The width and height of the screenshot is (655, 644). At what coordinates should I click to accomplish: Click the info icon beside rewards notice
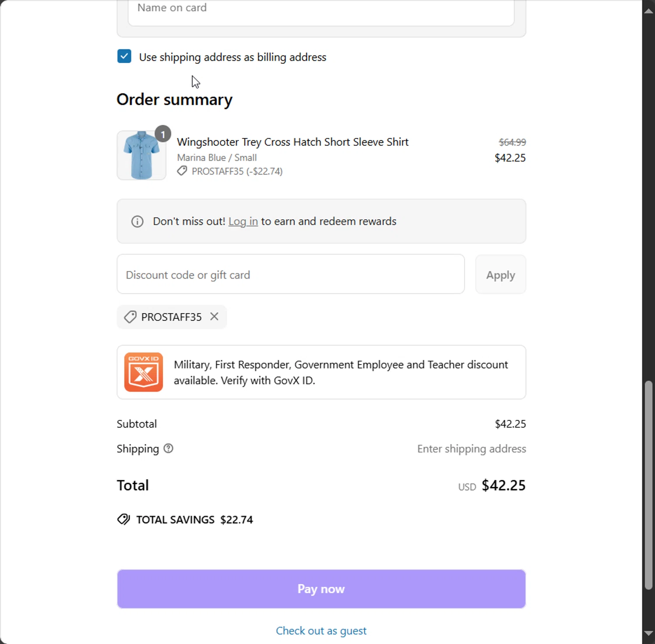137,221
